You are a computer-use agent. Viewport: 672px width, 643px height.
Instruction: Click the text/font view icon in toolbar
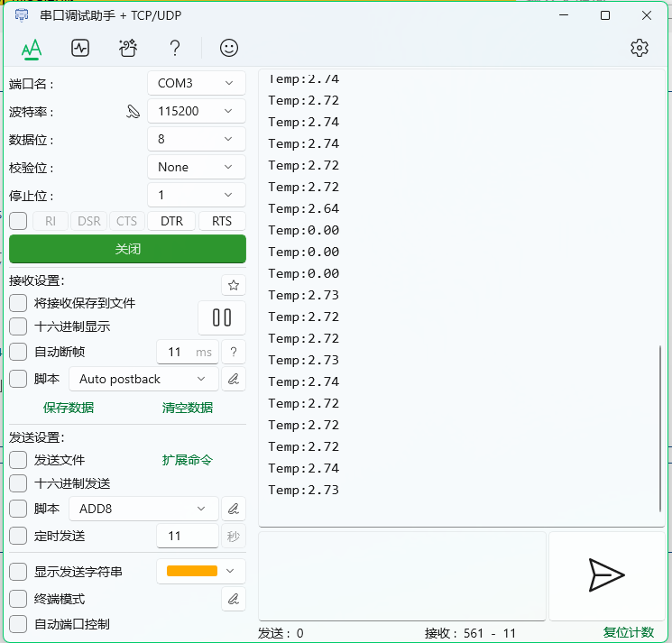click(32, 48)
